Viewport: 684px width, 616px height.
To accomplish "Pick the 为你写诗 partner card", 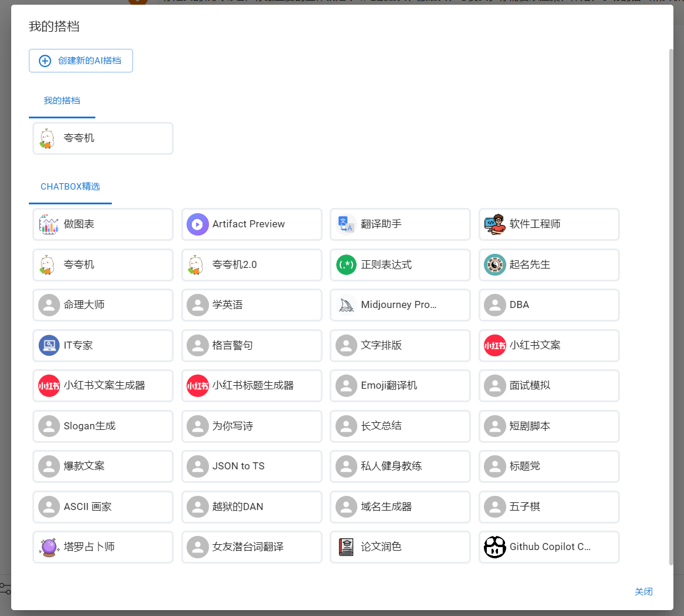I will click(252, 426).
